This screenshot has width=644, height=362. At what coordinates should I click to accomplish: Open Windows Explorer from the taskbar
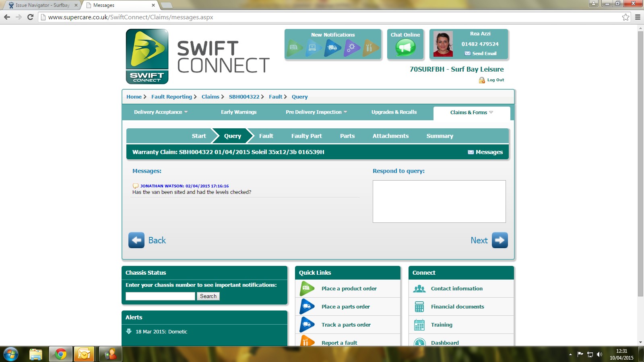(36, 354)
